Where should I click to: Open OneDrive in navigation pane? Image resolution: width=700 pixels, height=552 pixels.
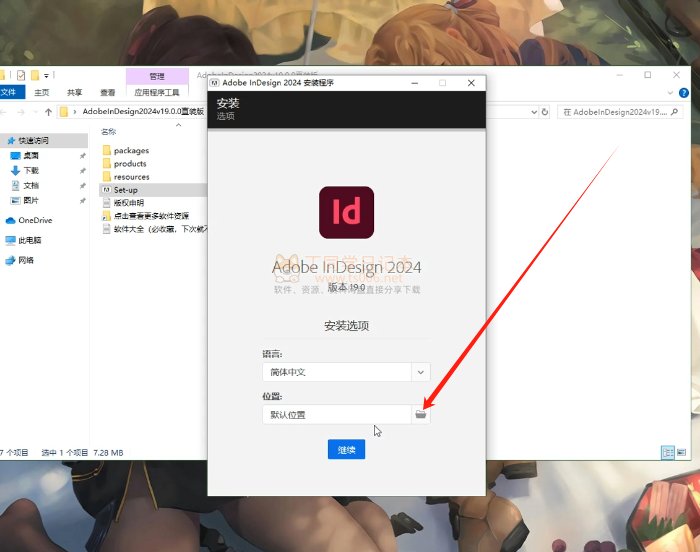[x=29, y=220]
